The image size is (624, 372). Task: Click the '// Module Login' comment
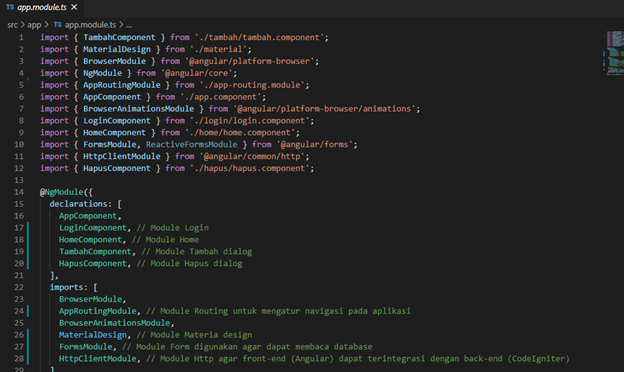click(173, 228)
